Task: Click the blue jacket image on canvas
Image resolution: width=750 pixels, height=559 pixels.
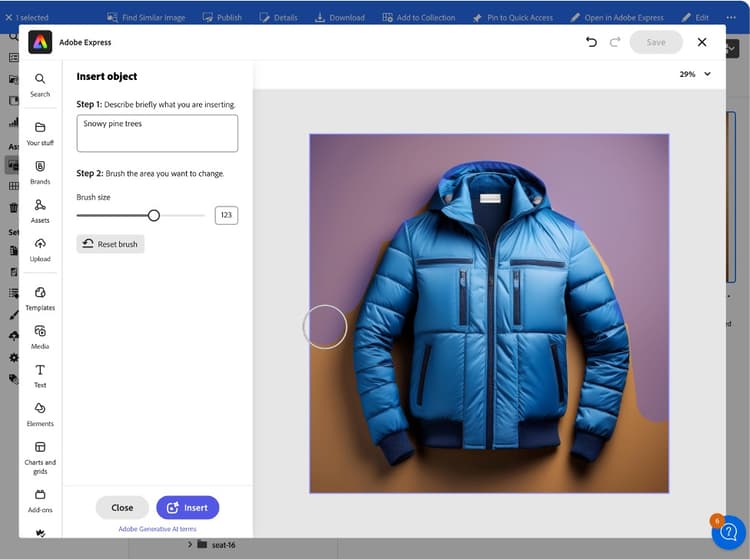Action: tap(489, 313)
